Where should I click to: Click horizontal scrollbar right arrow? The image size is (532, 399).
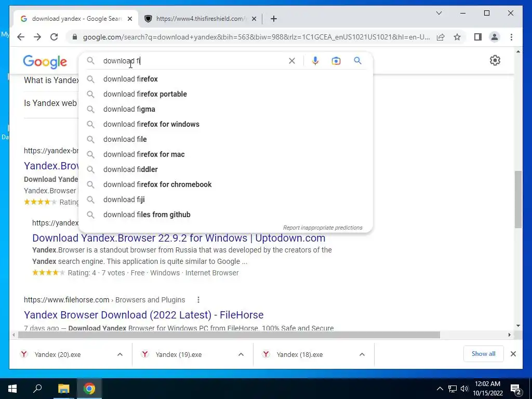tap(509, 335)
